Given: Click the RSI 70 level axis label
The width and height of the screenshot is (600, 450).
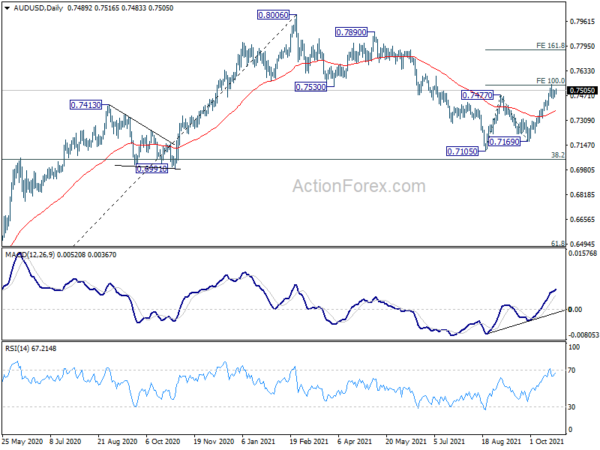Looking at the screenshot, I should [572, 370].
